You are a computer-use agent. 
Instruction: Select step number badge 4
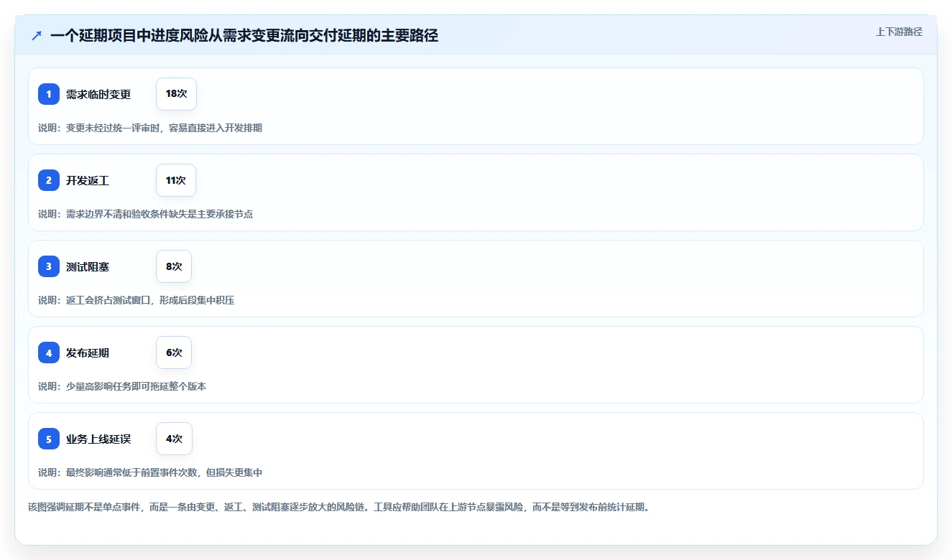point(49,353)
